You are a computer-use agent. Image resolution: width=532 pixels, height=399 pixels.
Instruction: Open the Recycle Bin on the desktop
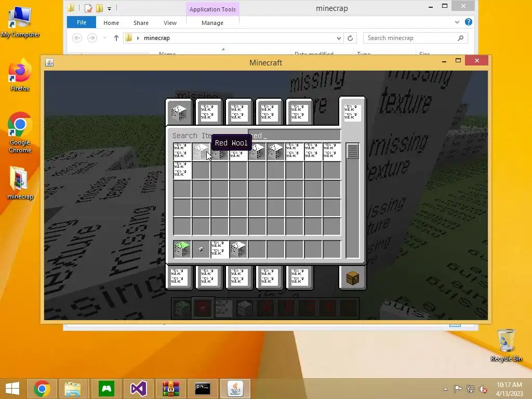[x=506, y=345]
